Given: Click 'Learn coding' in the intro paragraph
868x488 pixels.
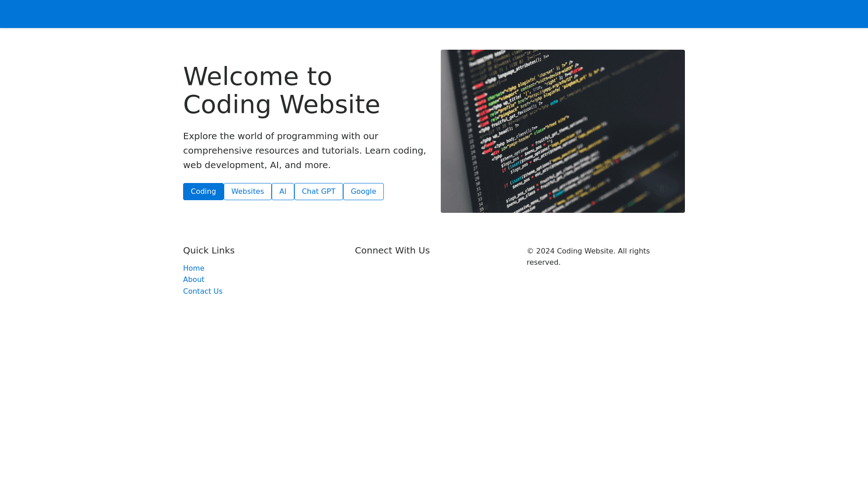Looking at the screenshot, I should point(394,151).
